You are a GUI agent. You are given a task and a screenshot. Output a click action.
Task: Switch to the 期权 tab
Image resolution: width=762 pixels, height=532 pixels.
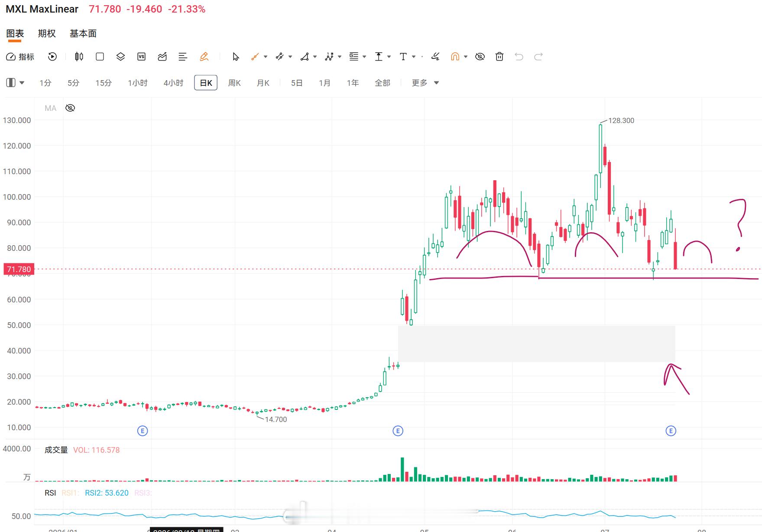(x=47, y=34)
